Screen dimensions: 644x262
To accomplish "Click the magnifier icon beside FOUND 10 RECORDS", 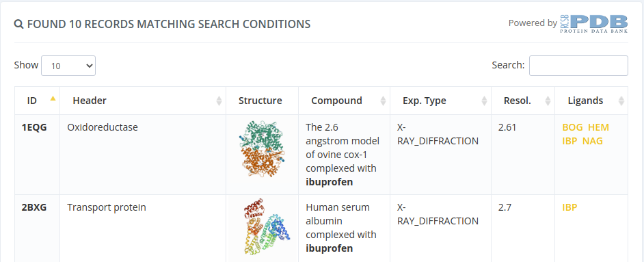I will tap(19, 24).
